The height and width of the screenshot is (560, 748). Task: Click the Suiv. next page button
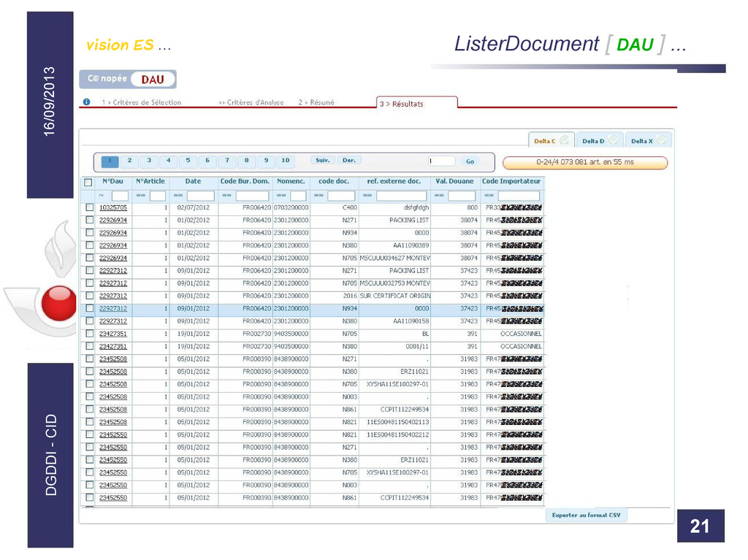pos(323,161)
